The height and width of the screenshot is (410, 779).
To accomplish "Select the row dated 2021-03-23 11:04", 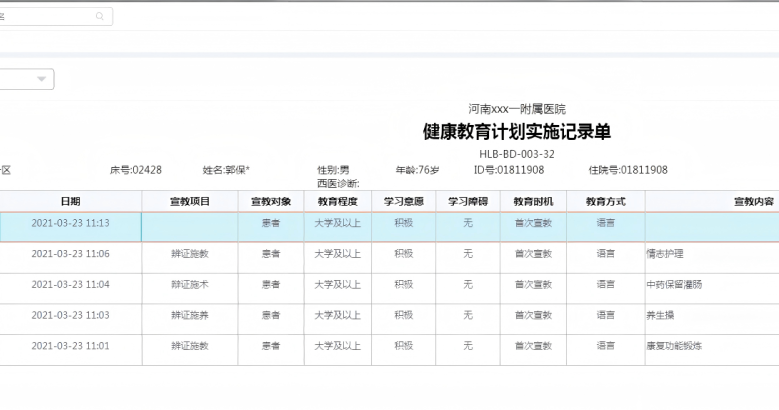I will tap(390, 288).
